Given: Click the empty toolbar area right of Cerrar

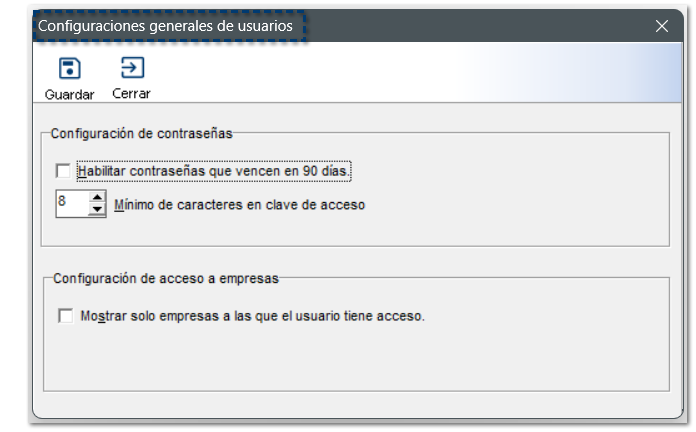Looking at the screenshot, I should 400,75.
